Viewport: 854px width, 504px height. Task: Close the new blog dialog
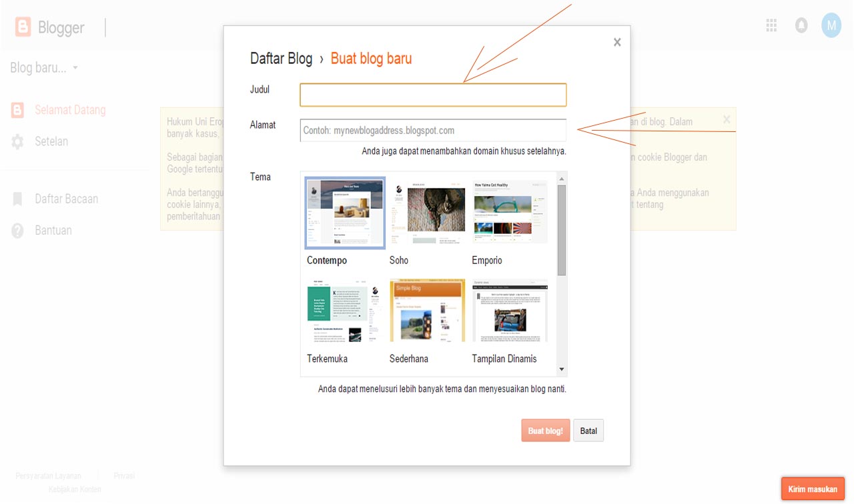[617, 43]
